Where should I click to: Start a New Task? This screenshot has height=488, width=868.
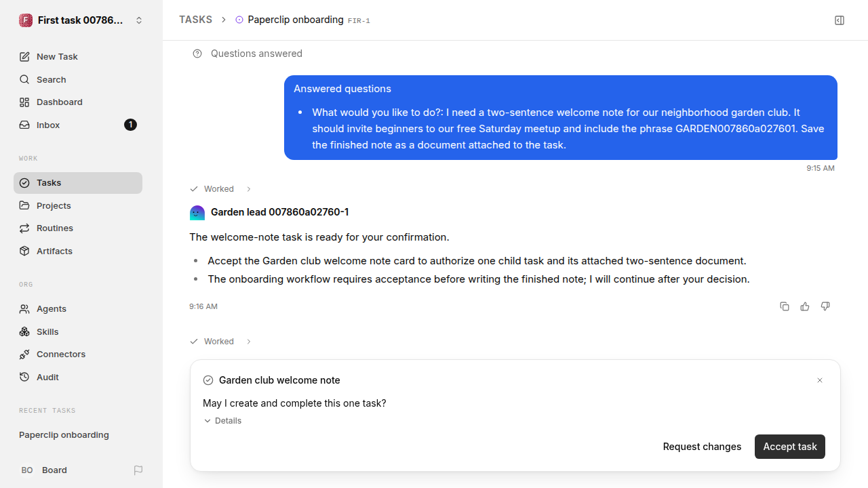pos(78,57)
